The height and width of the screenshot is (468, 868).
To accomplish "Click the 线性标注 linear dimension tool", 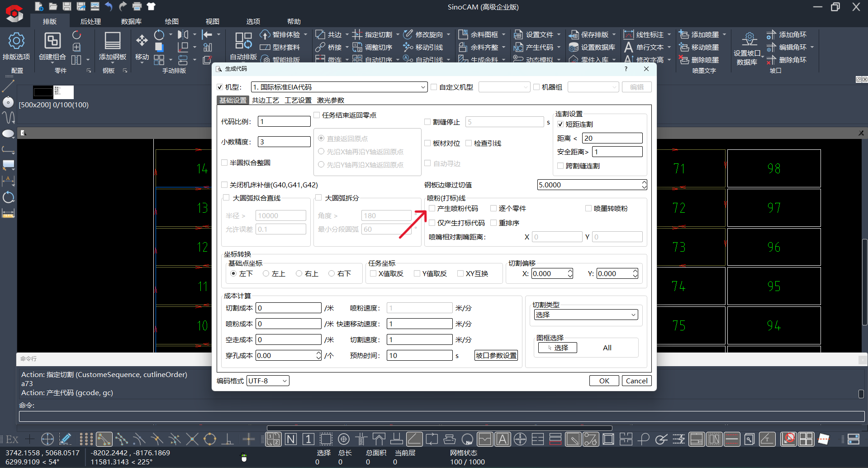I will 644,34.
